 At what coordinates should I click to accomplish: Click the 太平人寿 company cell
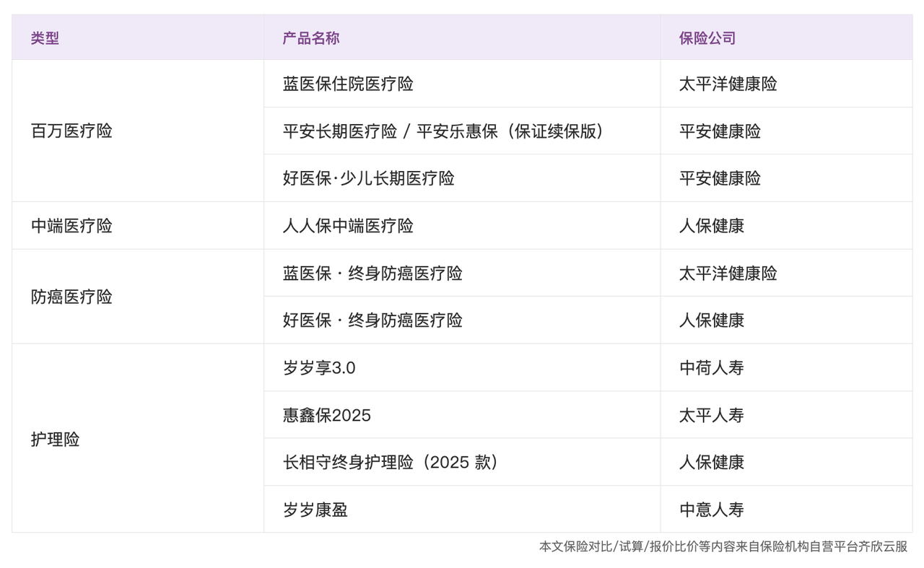tap(711, 416)
